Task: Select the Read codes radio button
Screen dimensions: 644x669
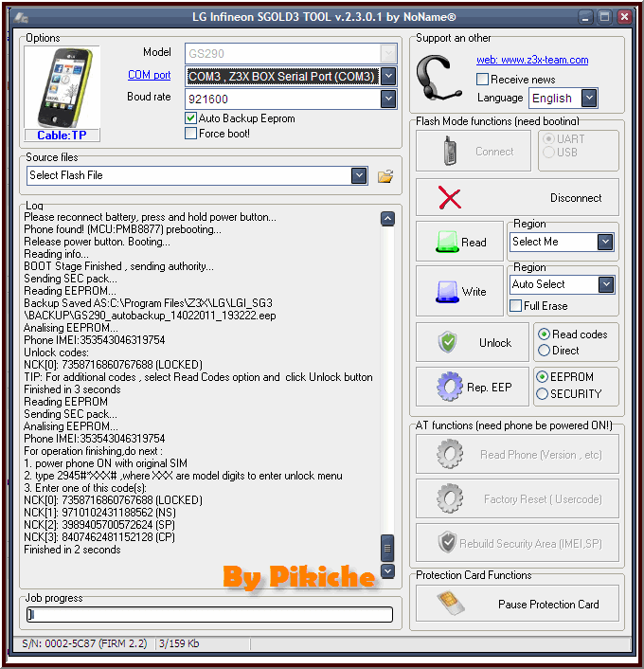Action: click(544, 334)
